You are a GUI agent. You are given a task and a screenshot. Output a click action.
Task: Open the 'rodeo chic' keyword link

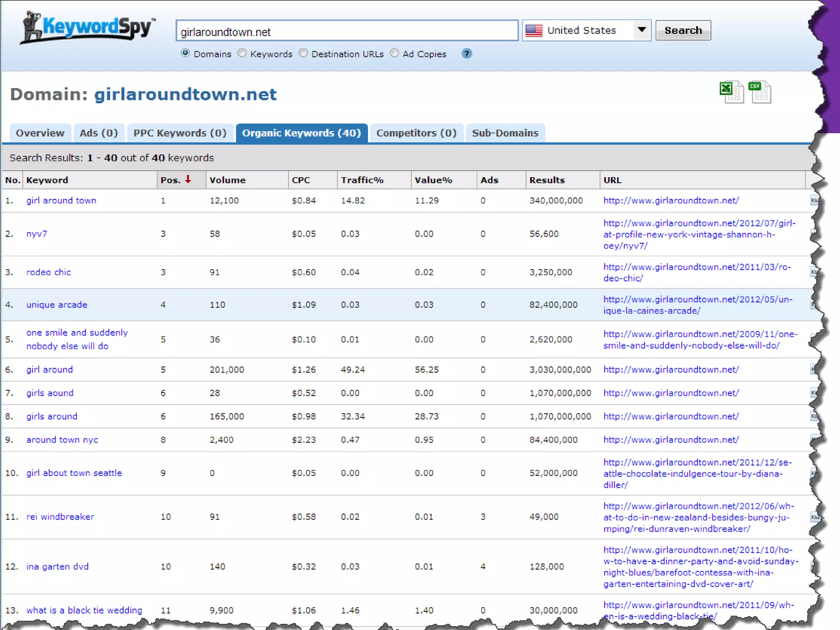coord(49,272)
